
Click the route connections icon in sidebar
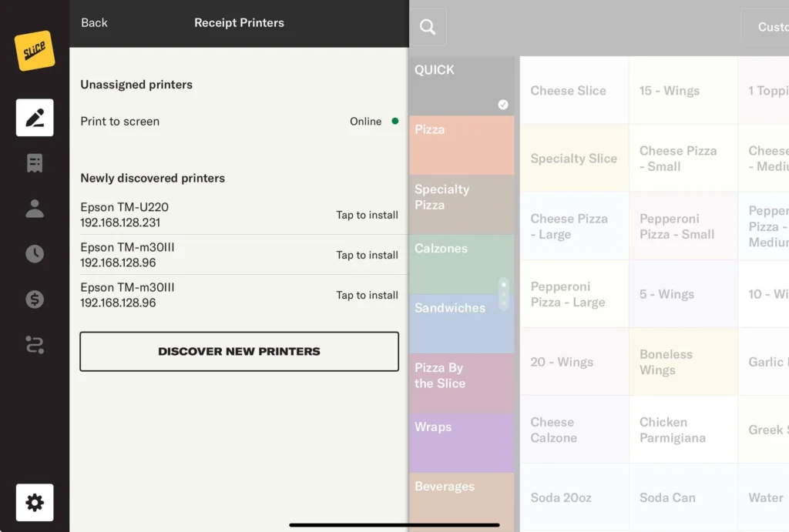[35, 344]
